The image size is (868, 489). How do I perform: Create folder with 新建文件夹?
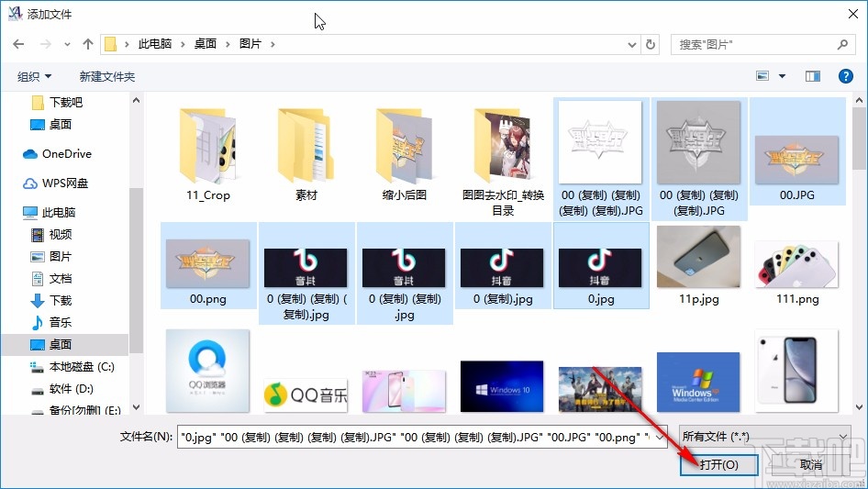coord(106,76)
